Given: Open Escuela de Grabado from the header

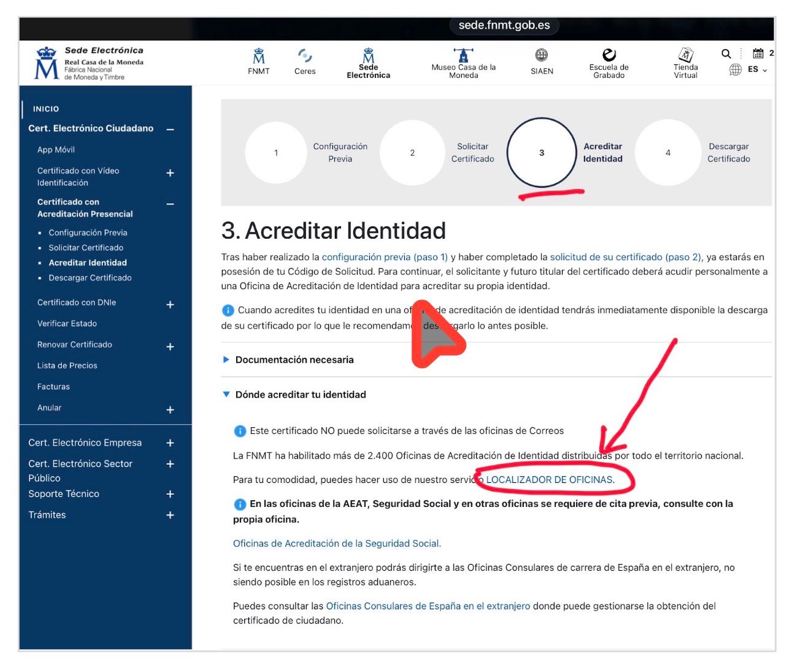Looking at the screenshot, I should 609,55.
